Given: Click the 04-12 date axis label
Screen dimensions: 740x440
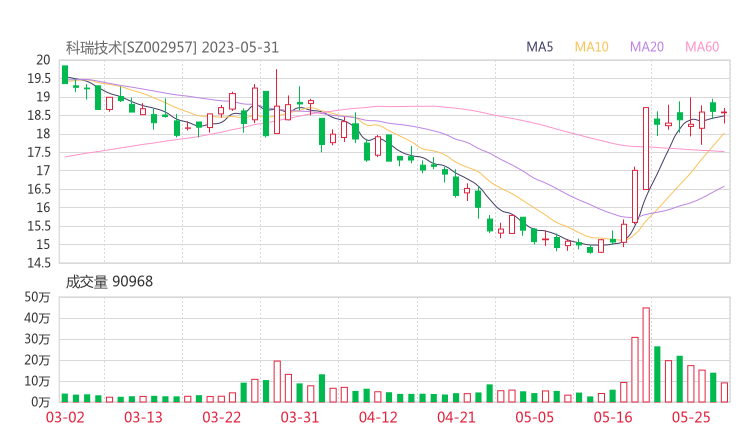Looking at the screenshot, I should click(x=378, y=418).
